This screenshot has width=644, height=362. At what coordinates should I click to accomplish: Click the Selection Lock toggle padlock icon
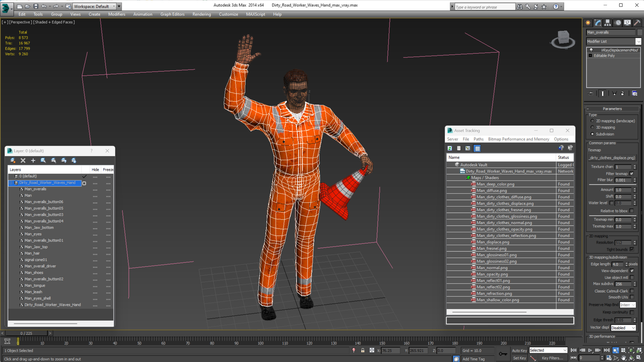pos(363,350)
